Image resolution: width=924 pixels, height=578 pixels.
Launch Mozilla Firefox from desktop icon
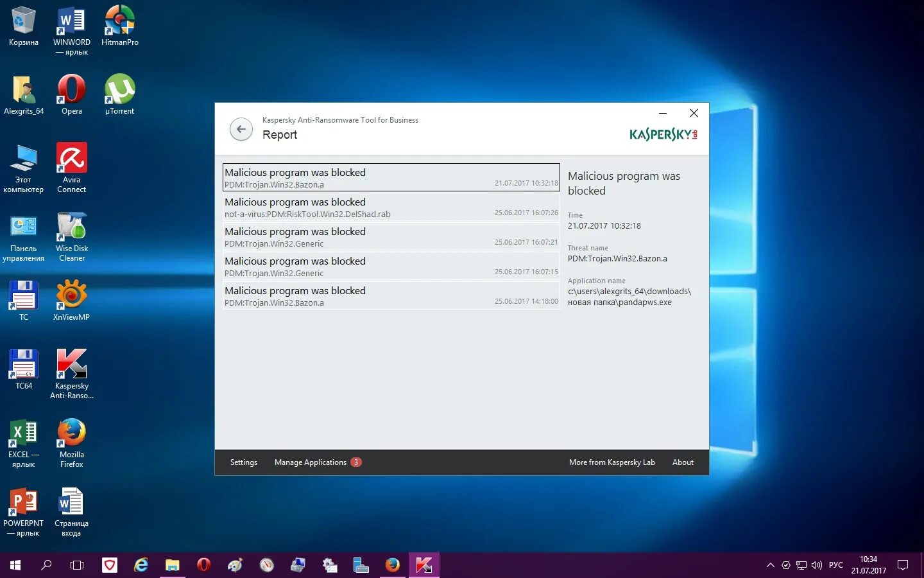(72, 443)
